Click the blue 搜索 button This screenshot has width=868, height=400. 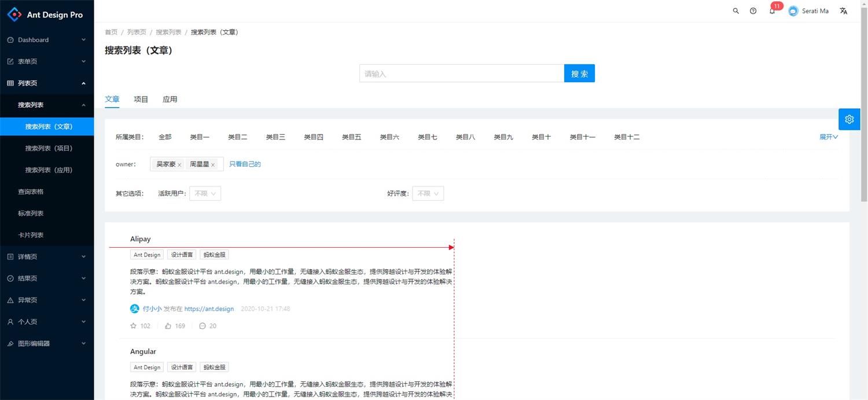pos(579,74)
